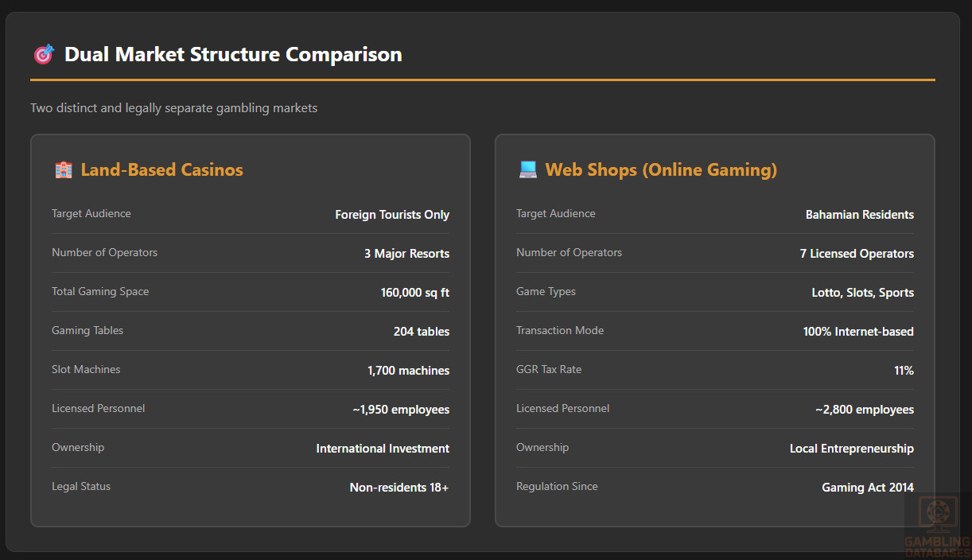Click the laptop icon next to Web Shops
The width and height of the screenshot is (972, 560).
(x=527, y=169)
